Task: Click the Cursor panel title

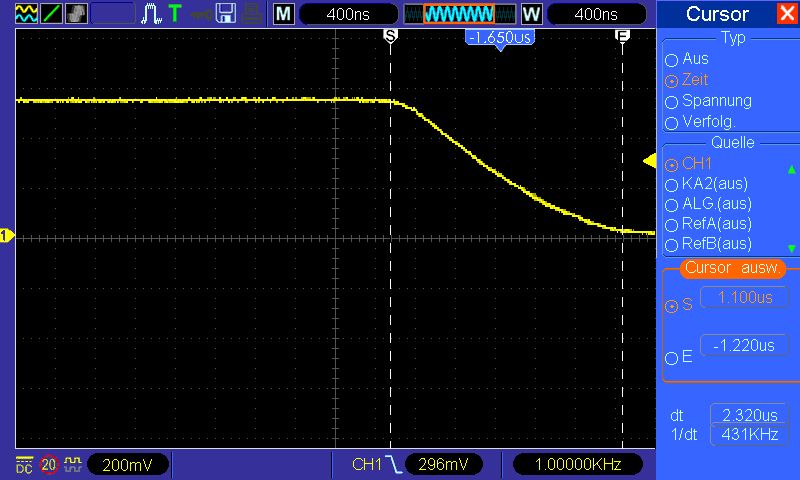Action: [x=717, y=14]
